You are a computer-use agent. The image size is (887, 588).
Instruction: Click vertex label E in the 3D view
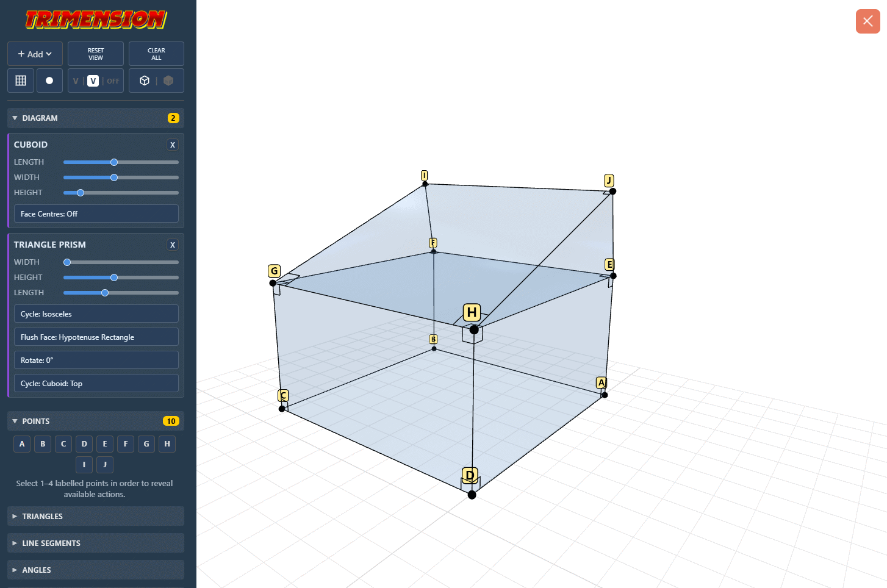point(609,264)
